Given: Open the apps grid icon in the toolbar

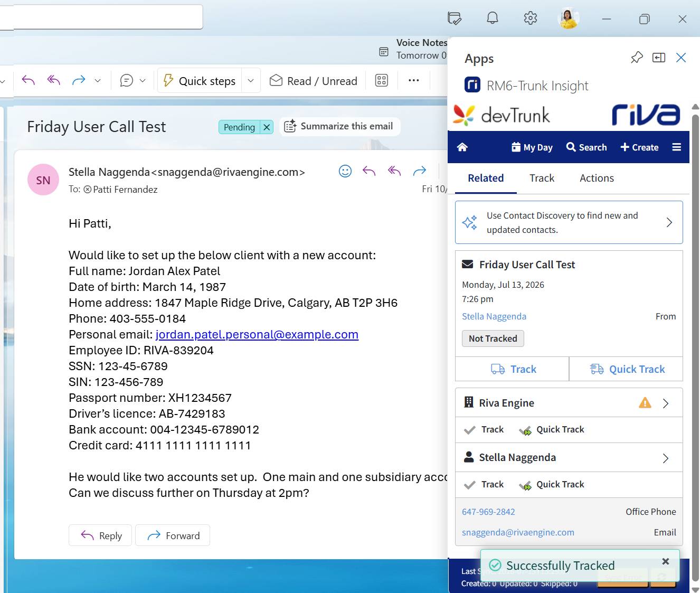Looking at the screenshot, I should [x=382, y=80].
